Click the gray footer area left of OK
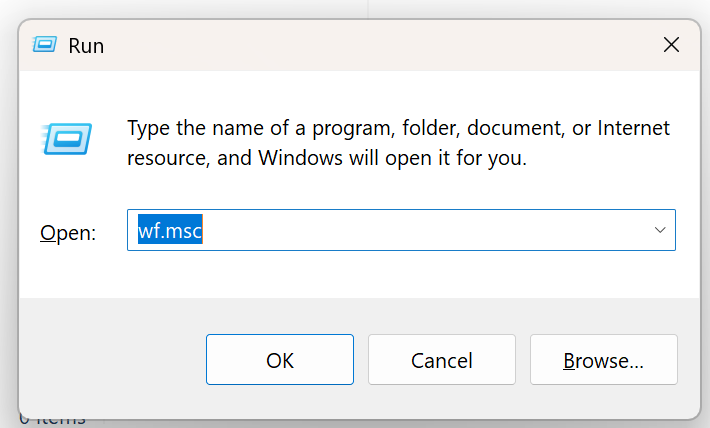 point(110,360)
